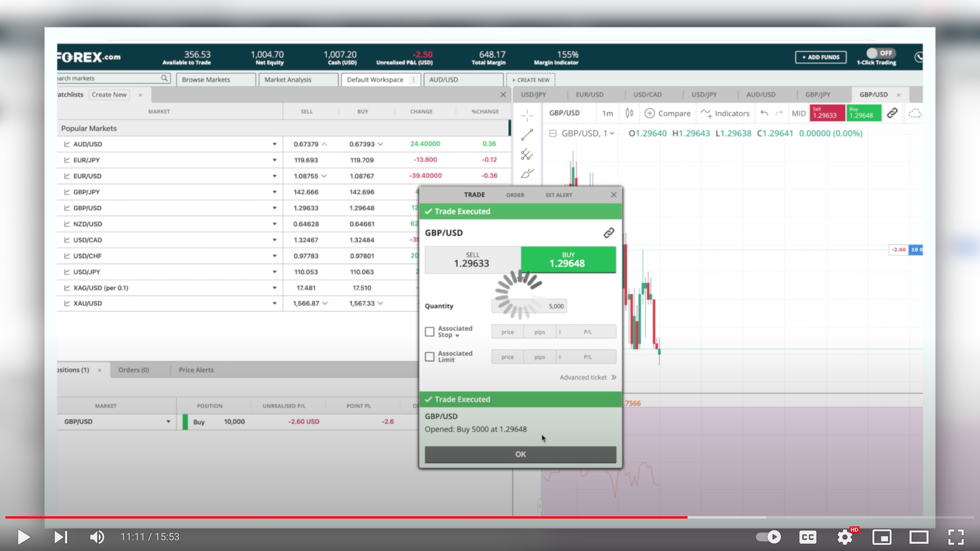The width and height of the screenshot is (980, 551).
Task: Open chart for EUR/JPY row icon
Action: pyautogui.click(x=67, y=160)
